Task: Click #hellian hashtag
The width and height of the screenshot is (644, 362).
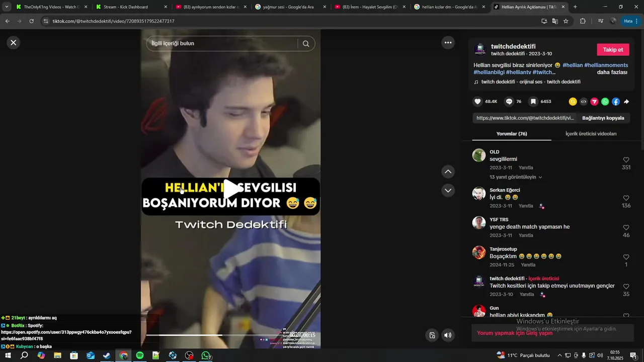Action: 573,65
